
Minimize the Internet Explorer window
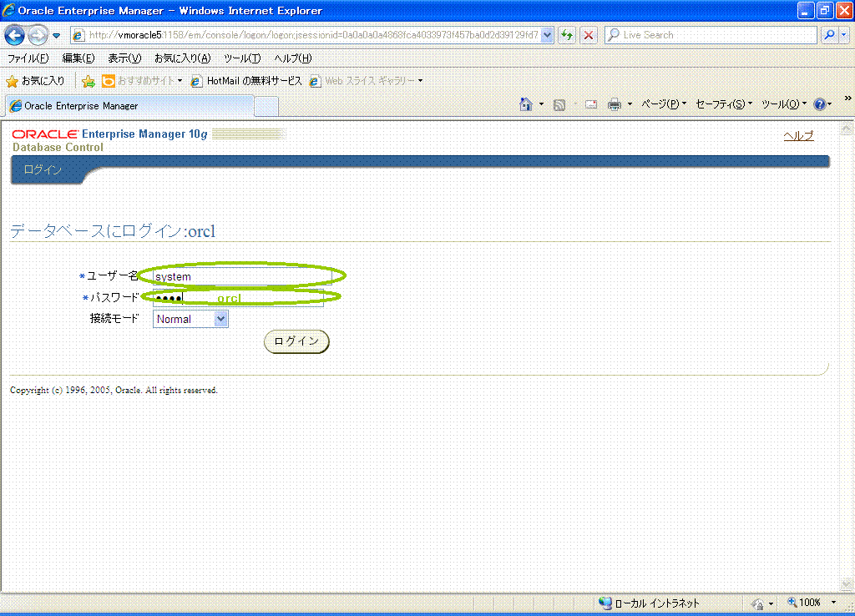806,10
